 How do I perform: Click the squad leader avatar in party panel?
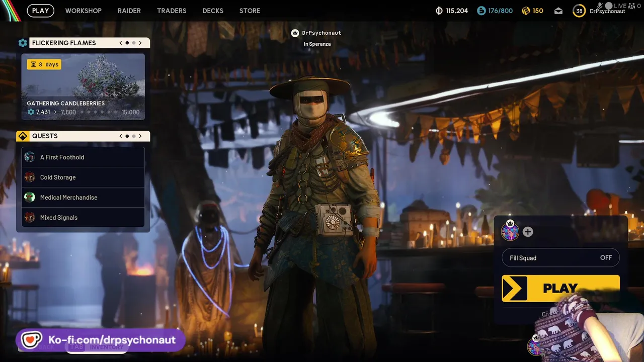[x=510, y=232]
